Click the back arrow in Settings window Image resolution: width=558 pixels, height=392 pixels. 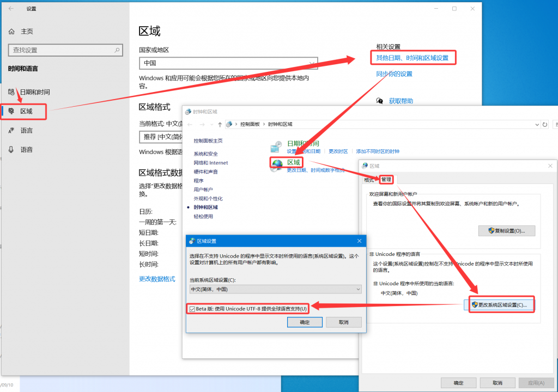(x=11, y=9)
